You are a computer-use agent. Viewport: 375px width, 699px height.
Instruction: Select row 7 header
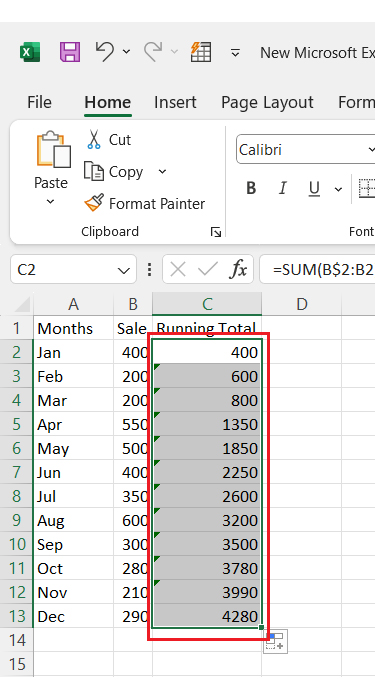point(16,473)
